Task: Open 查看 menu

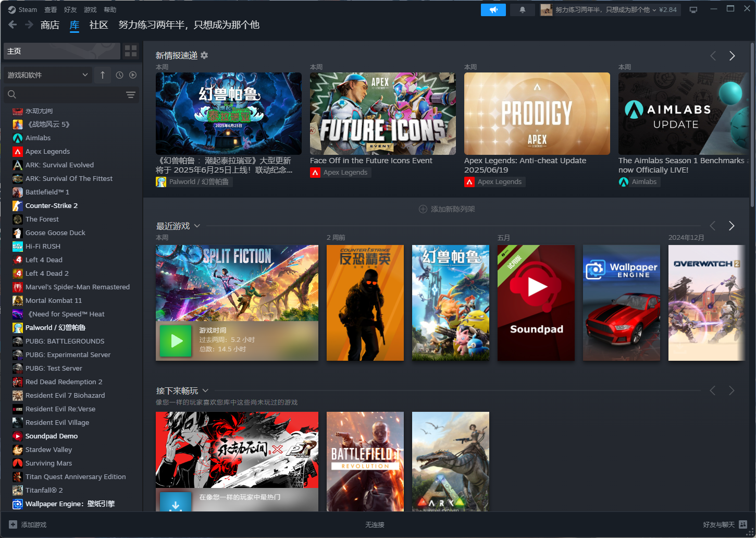Action: (x=51, y=9)
